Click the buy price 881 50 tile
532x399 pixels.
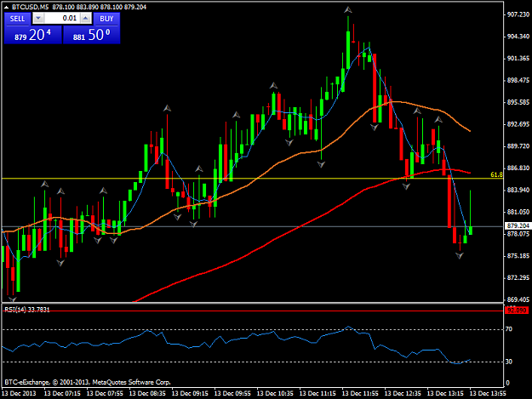(92, 35)
